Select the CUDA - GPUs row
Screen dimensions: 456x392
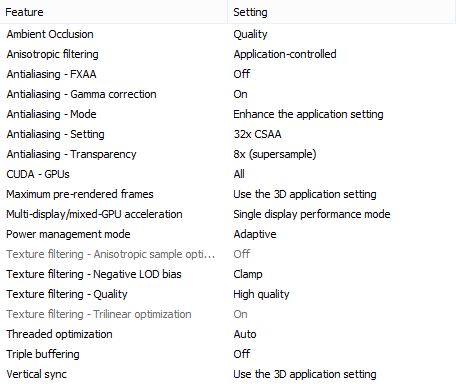click(228, 174)
